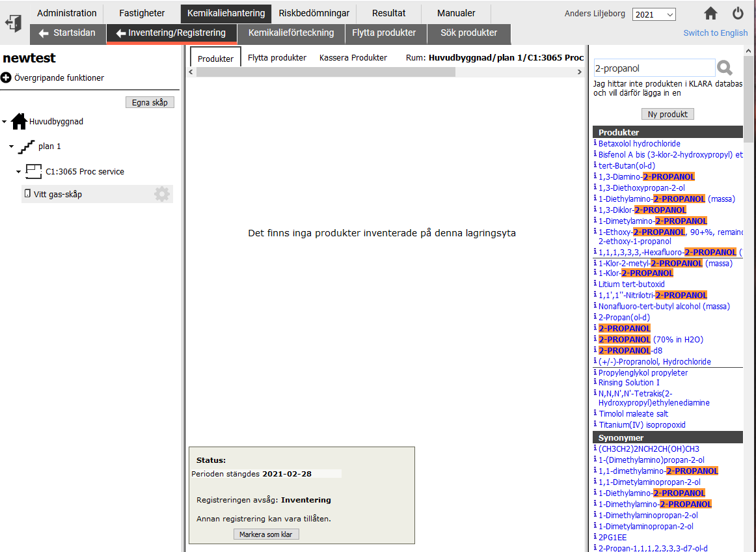Select Vitt gas-skåp in the tree
Image resolution: width=756 pixels, height=552 pixels.
click(x=58, y=194)
